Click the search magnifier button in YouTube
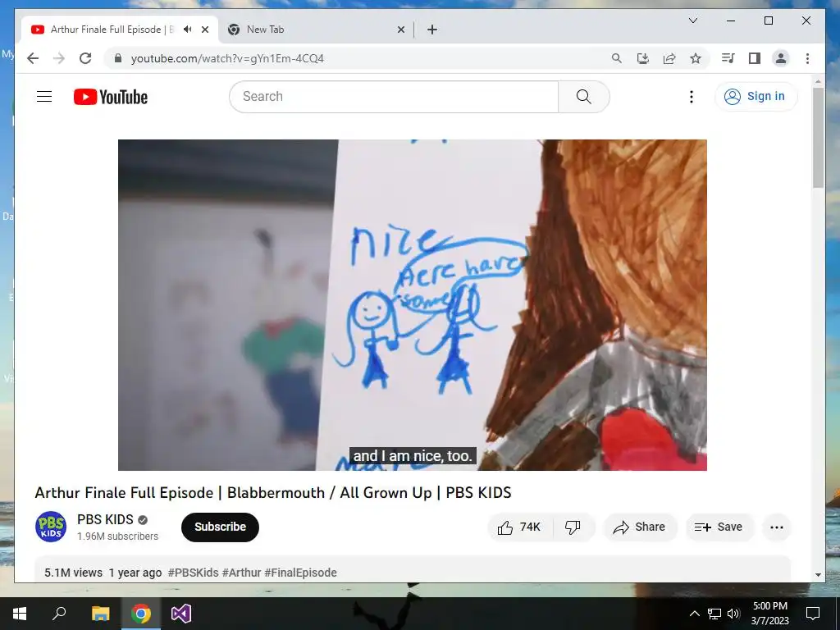The width and height of the screenshot is (840, 630). coord(583,97)
